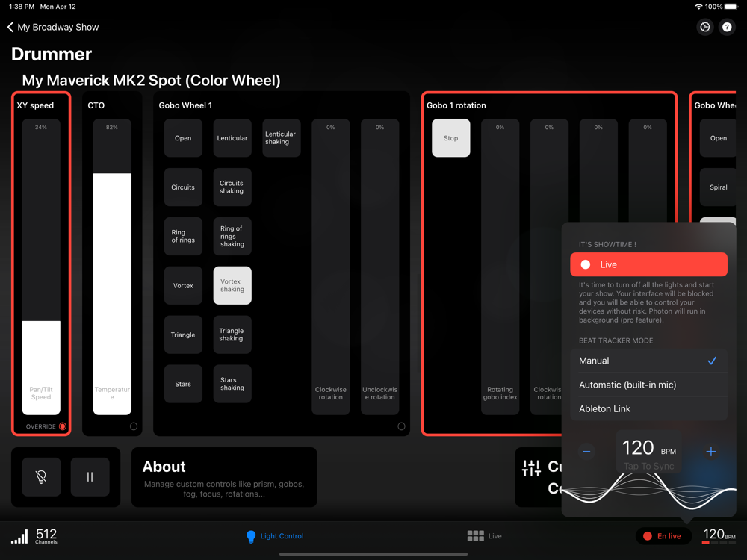Select the Vortex gobo
This screenshot has height=560, width=747.
(x=183, y=285)
